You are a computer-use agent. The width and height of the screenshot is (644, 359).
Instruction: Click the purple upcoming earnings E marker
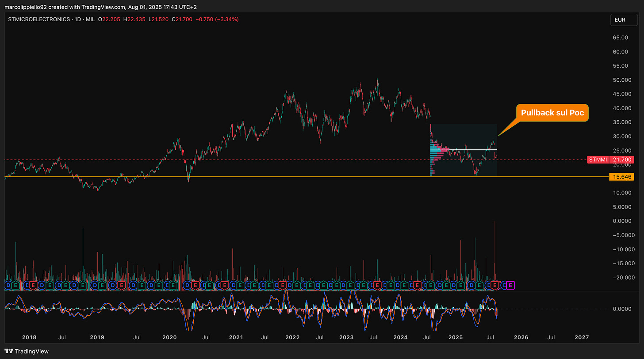coord(510,285)
